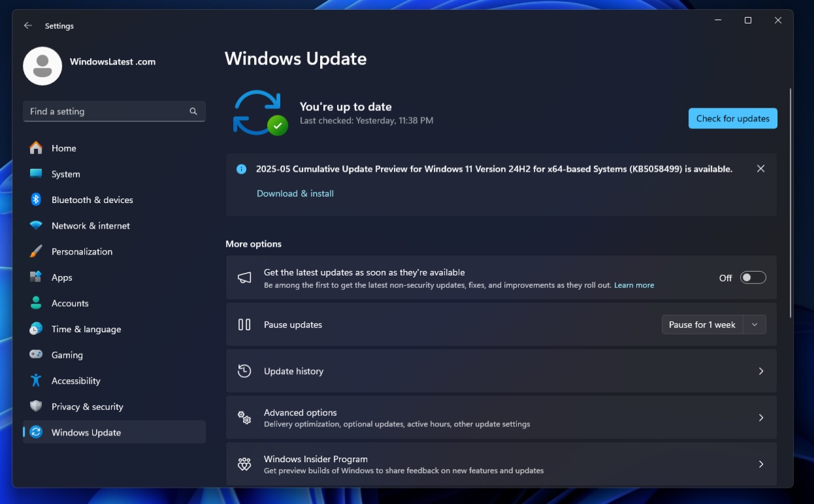Click the Advanced options gears icon

(x=244, y=418)
